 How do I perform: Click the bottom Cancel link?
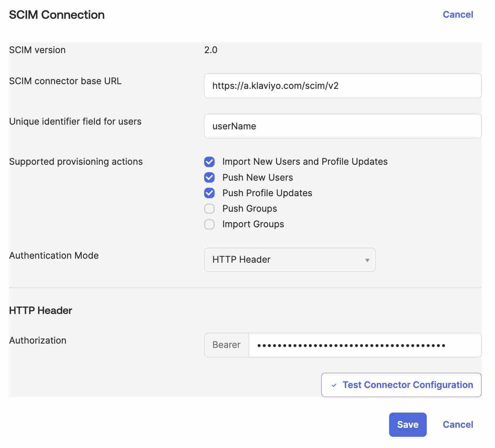point(458,425)
